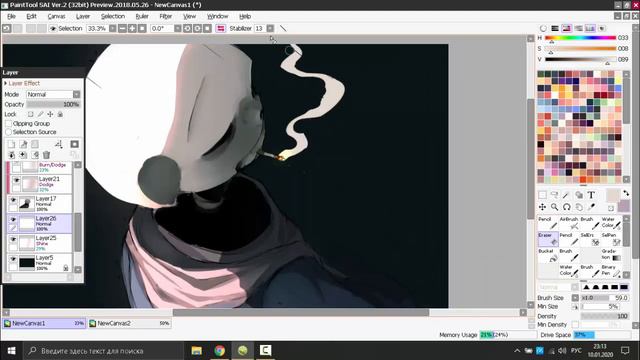Hide Layer21 with its eye icon
The height and width of the screenshot is (360, 640).
tap(16, 180)
